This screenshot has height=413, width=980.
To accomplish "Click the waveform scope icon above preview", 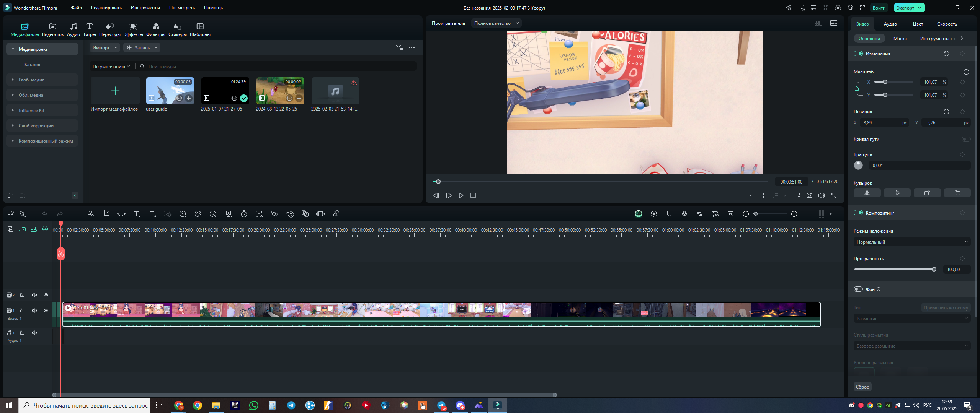I will click(833, 23).
